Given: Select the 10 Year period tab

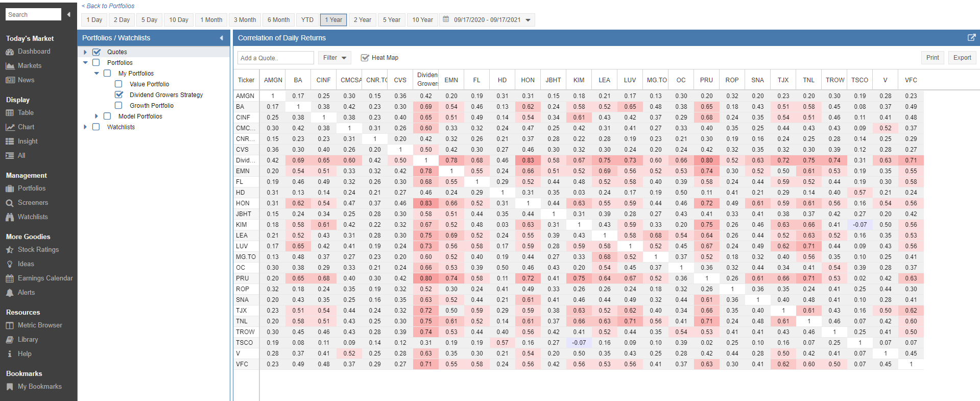Looking at the screenshot, I should pos(422,20).
